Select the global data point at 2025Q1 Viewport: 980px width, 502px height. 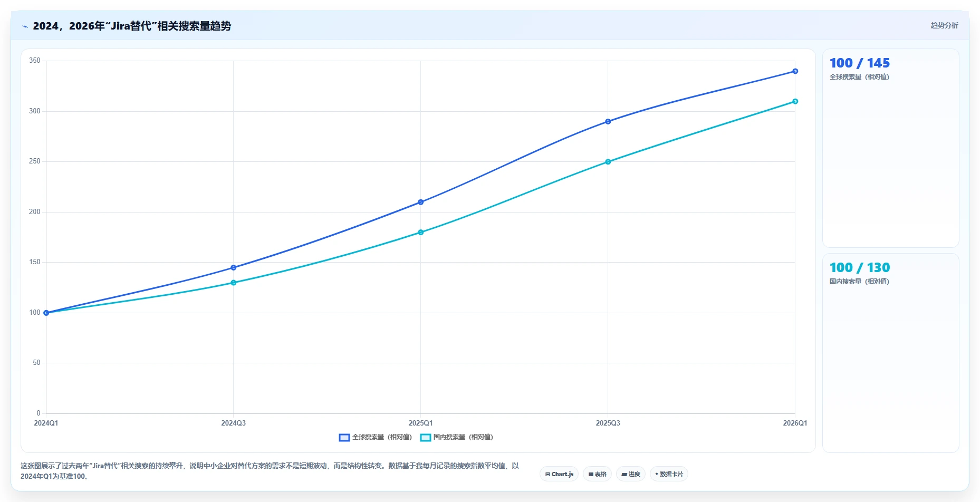421,202
